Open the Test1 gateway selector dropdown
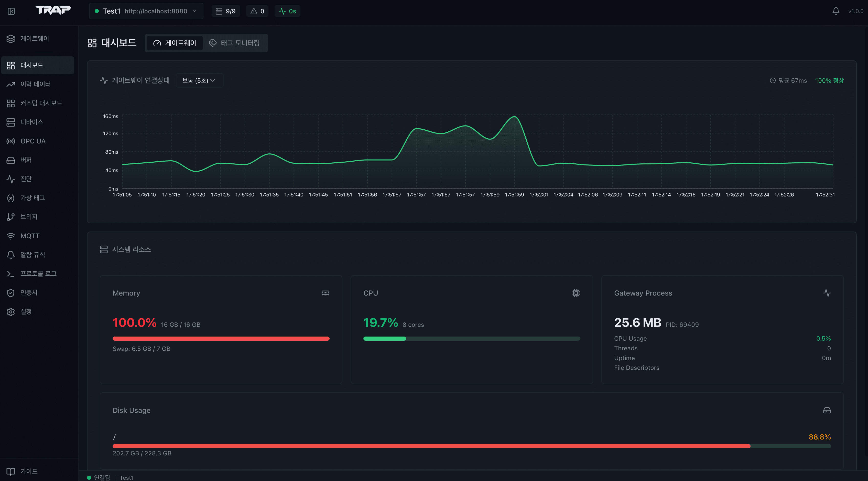The height and width of the screenshot is (481, 868). coord(146,11)
